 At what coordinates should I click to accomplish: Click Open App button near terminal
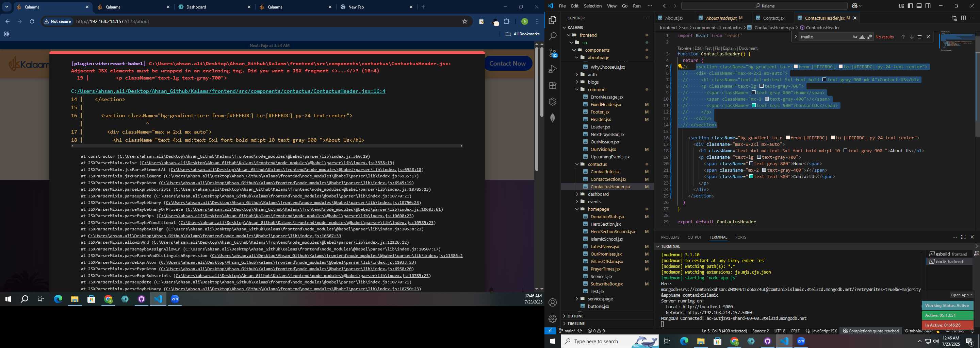click(x=961, y=295)
